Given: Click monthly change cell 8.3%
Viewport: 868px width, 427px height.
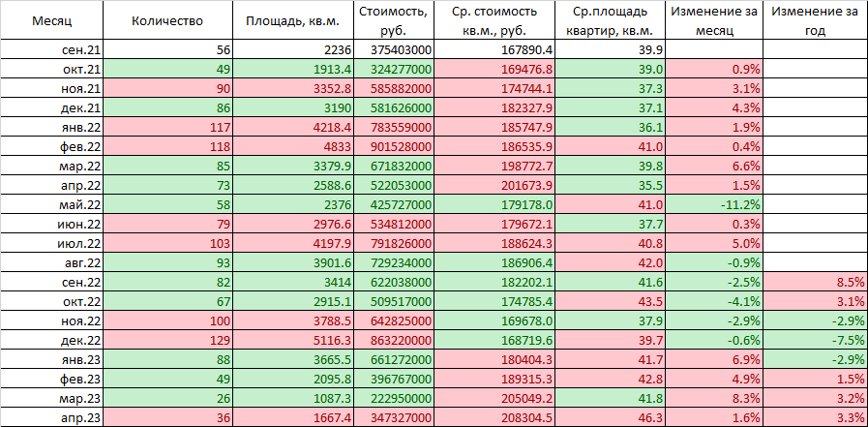Looking at the screenshot, I should (714, 399).
